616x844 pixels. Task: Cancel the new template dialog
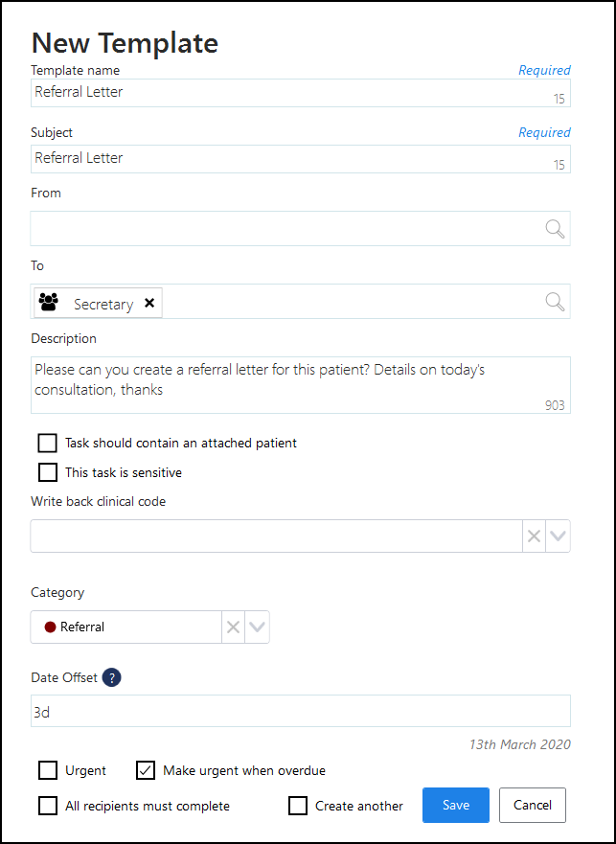point(533,806)
